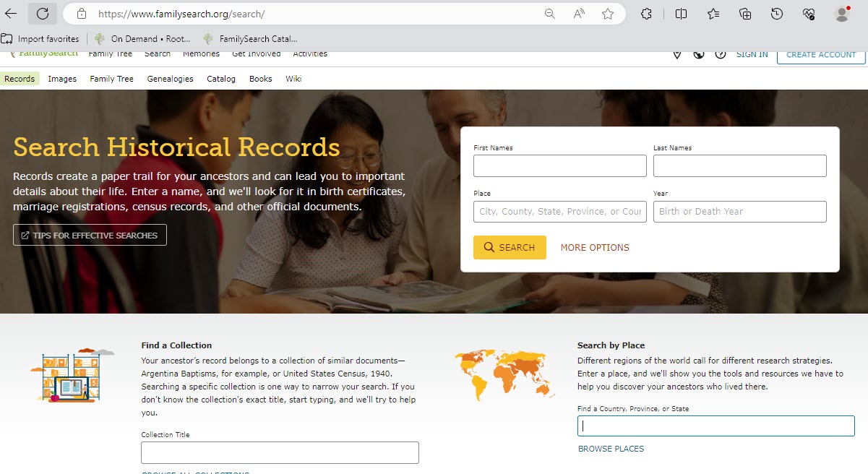Screen dimensions: 868x474
Task: Focus the Last Names field
Action: click(x=740, y=165)
